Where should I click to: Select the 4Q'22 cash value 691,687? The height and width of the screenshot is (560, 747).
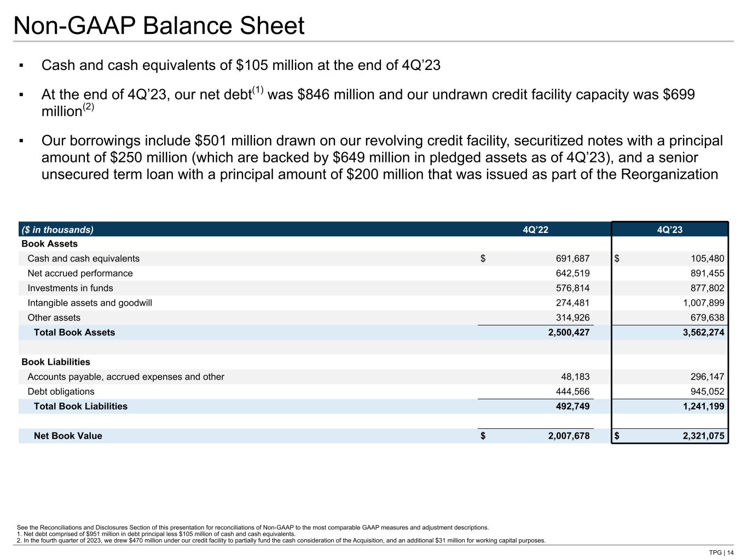(569, 259)
